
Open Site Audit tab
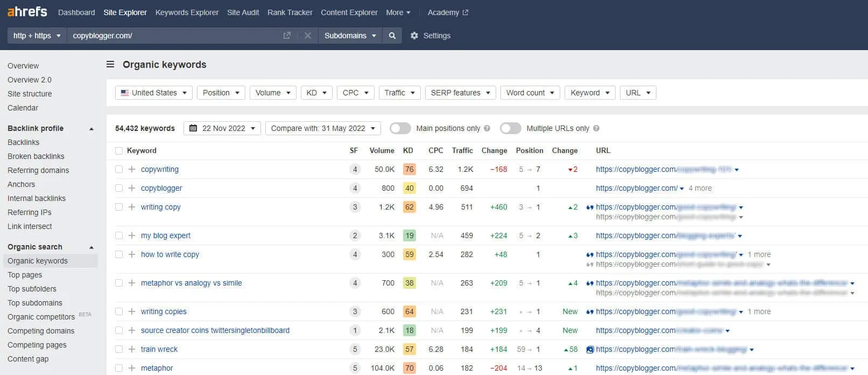click(243, 12)
